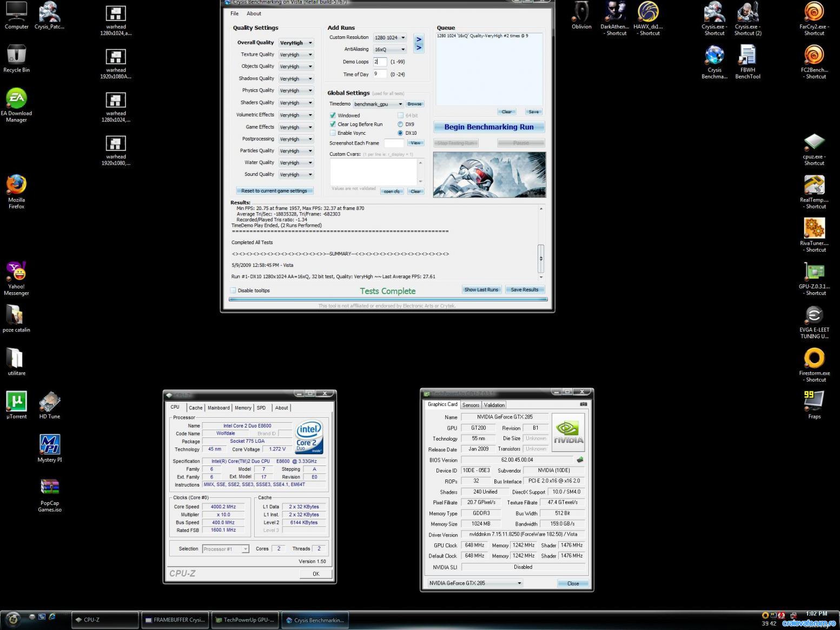Click the Demo Loops input field

click(x=380, y=62)
